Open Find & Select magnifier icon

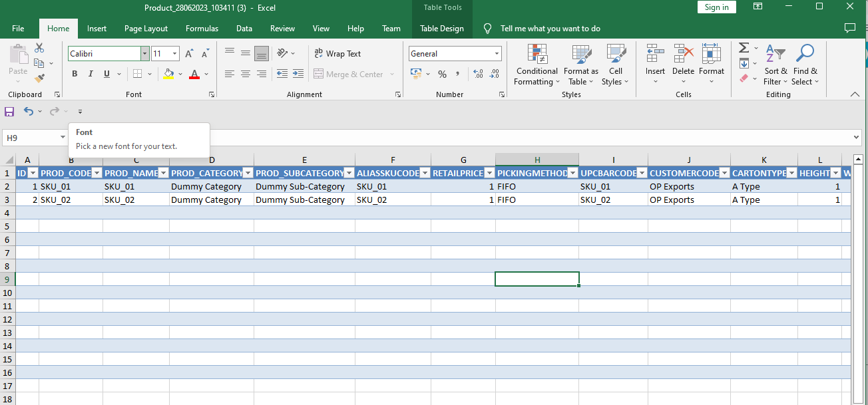point(805,65)
